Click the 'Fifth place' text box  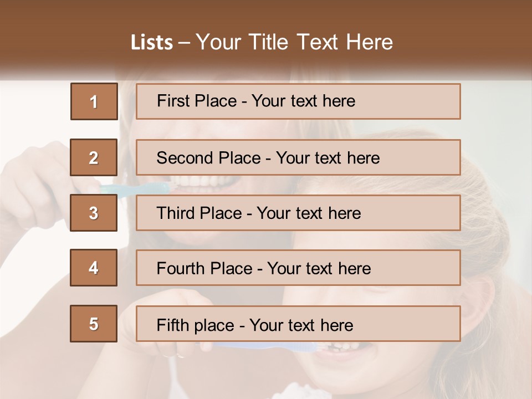298,324
